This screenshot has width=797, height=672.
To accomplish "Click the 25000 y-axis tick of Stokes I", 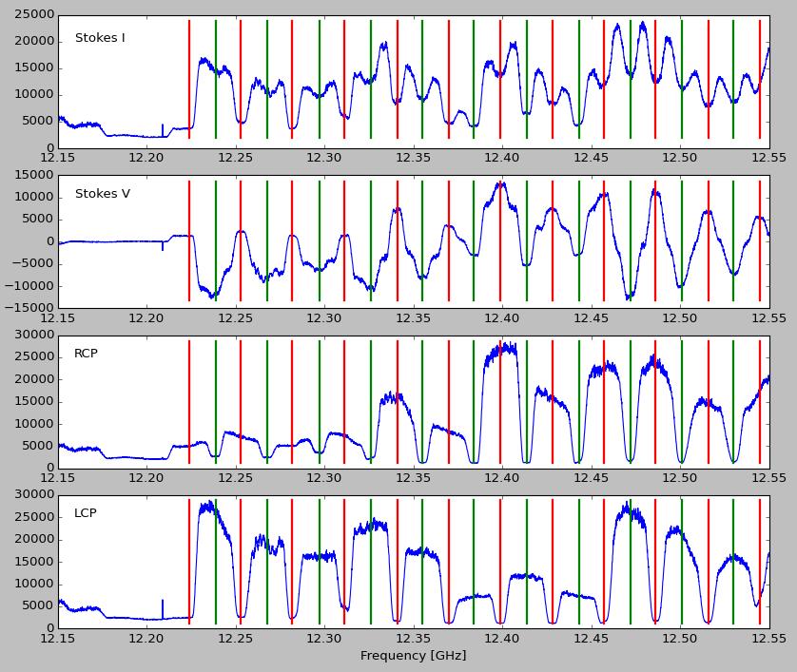I will (x=33, y=15).
